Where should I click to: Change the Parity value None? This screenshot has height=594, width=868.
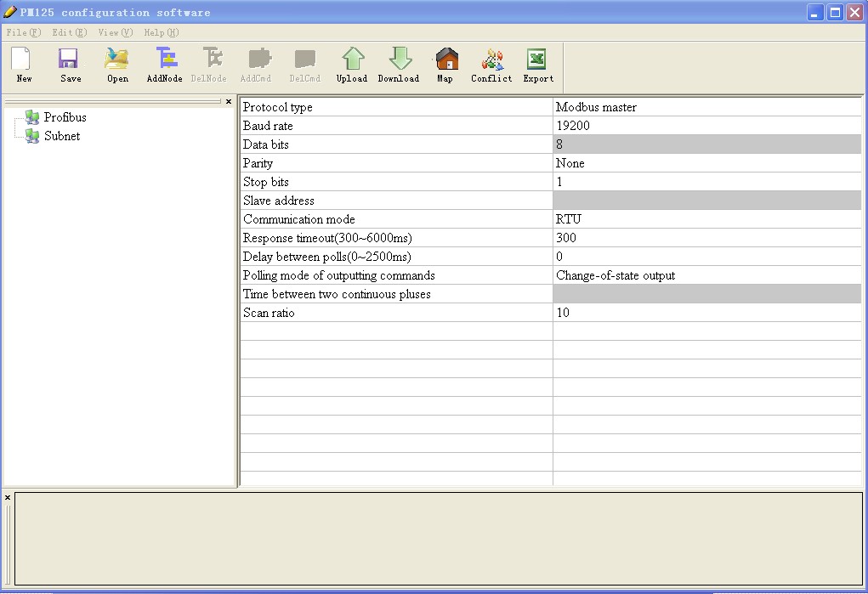pos(706,163)
